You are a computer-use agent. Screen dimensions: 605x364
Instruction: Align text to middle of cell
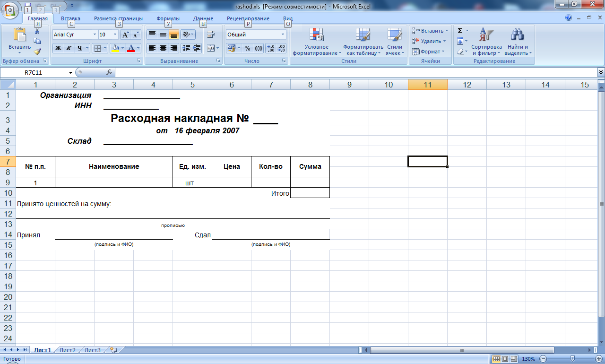[x=163, y=35]
